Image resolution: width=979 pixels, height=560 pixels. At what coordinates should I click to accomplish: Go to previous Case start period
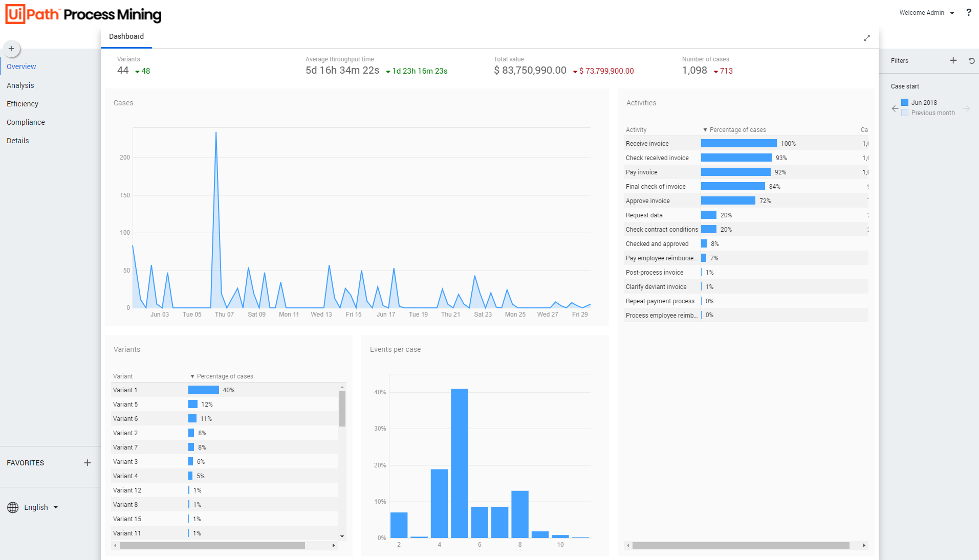coord(895,108)
